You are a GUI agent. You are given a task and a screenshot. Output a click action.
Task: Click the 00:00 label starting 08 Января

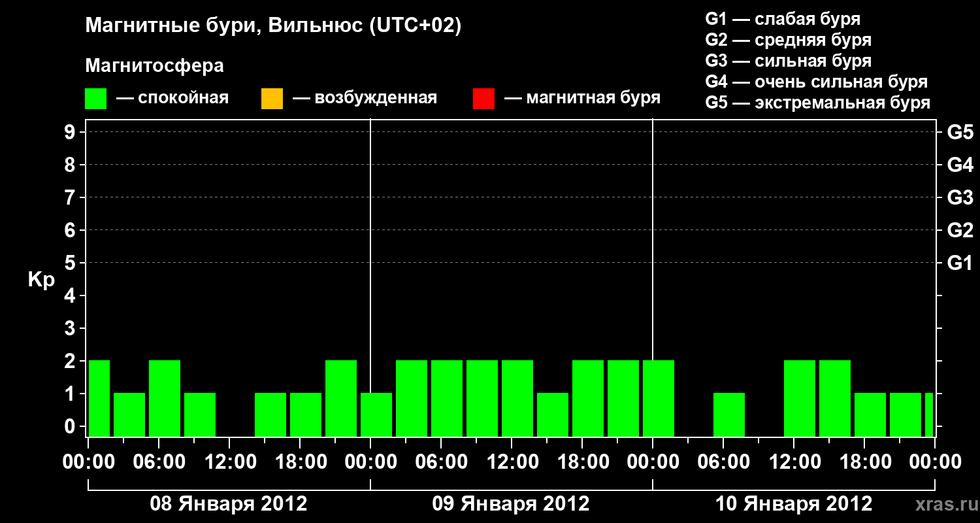(x=88, y=462)
